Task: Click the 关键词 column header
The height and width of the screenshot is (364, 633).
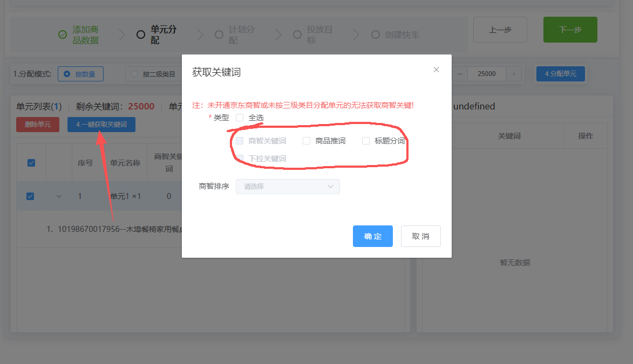Action: (x=509, y=136)
